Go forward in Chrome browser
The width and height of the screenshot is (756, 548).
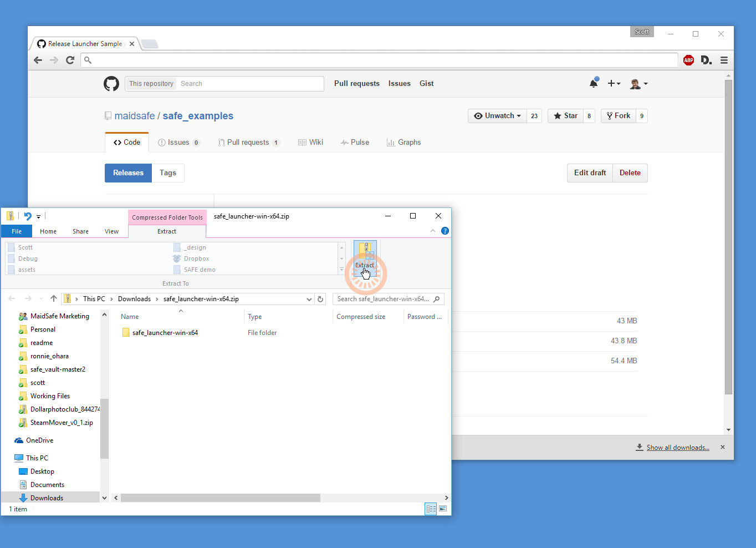pos(54,60)
